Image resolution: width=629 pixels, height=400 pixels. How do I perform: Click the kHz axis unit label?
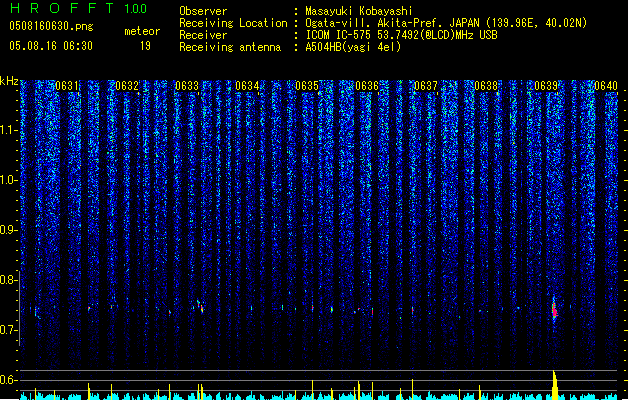click(9, 81)
